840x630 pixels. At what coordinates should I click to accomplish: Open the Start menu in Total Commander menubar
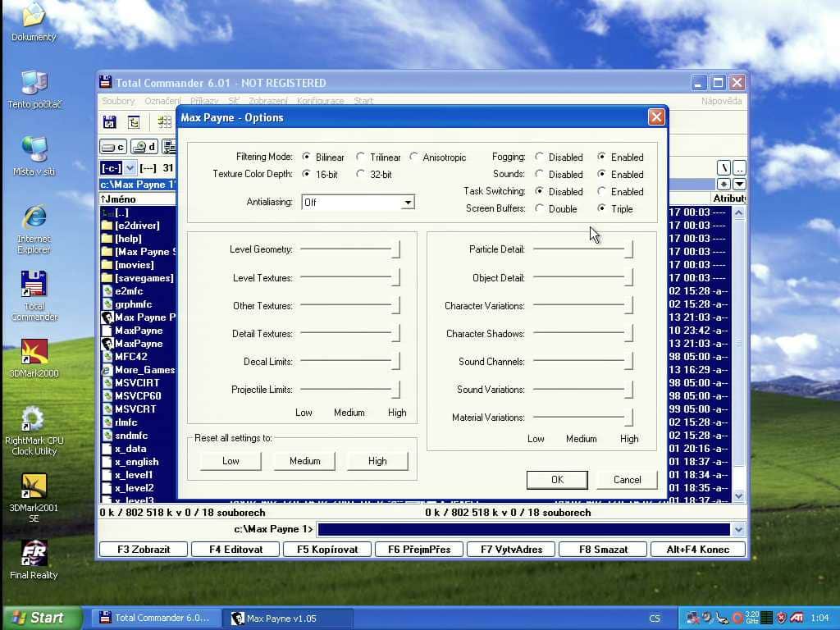point(363,101)
